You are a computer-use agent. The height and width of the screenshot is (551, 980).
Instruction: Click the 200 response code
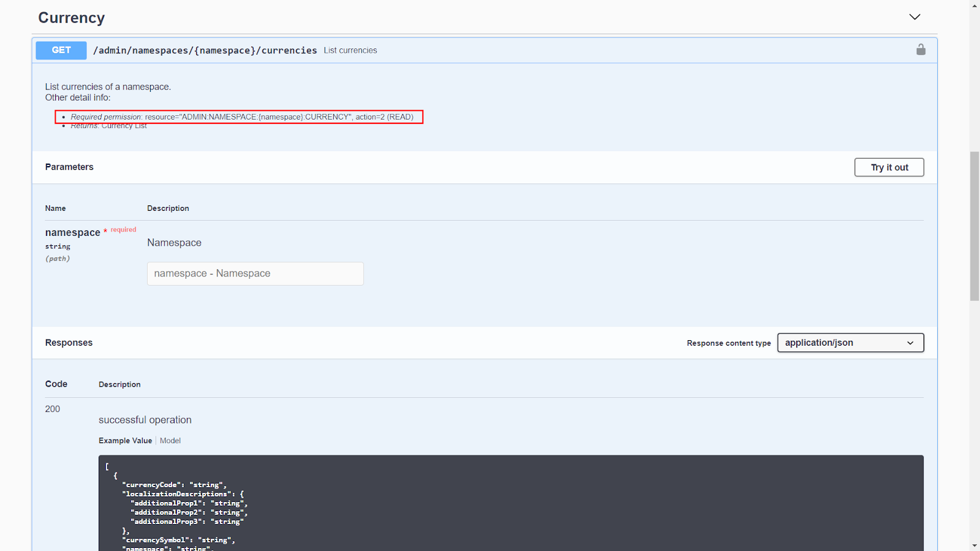click(53, 409)
